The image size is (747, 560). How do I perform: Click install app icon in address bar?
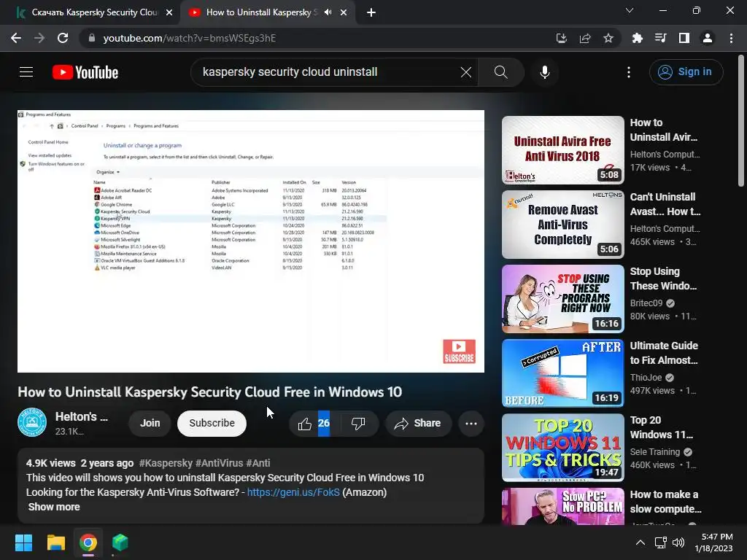[561, 38]
